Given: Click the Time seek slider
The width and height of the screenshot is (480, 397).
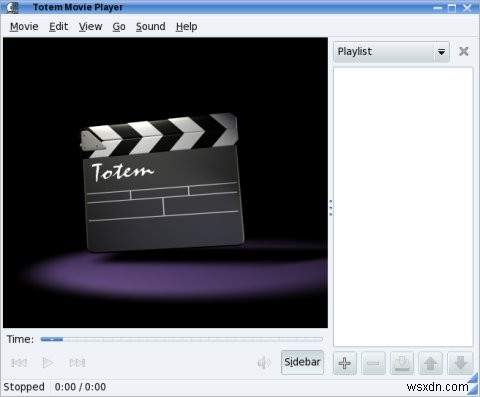Looking at the screenshot, I should [182, 339].
